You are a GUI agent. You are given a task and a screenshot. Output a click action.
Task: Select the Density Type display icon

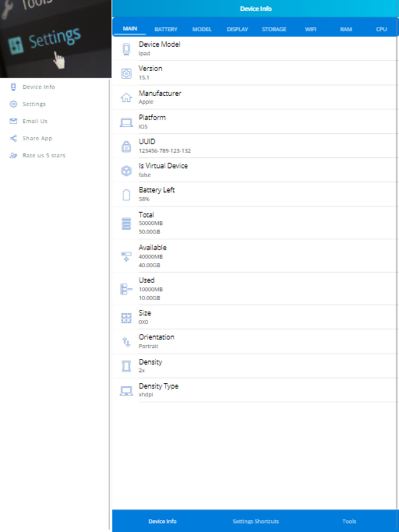(x=127, y=390)
